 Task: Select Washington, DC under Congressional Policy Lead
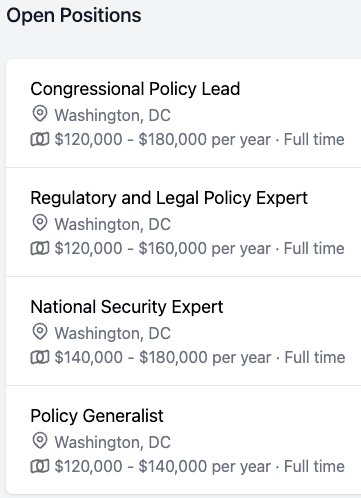click(113, 116)
